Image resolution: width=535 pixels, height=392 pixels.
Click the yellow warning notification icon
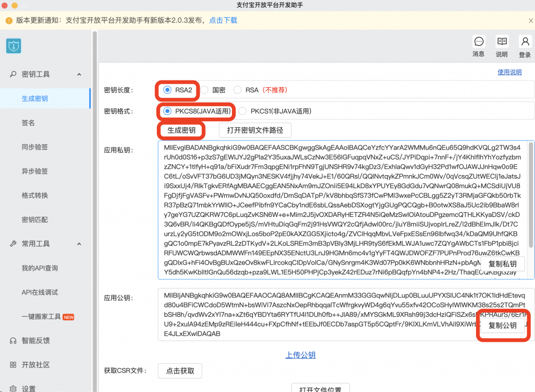pos(9,20)
